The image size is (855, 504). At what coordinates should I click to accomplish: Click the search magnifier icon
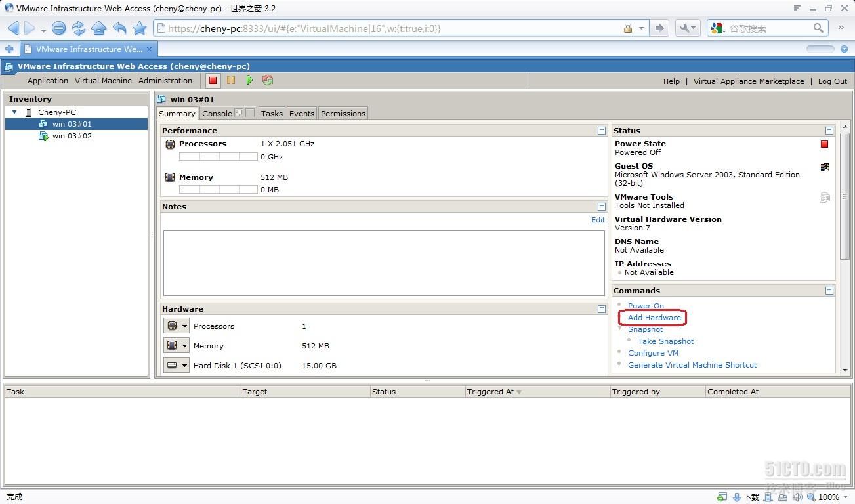818,28
